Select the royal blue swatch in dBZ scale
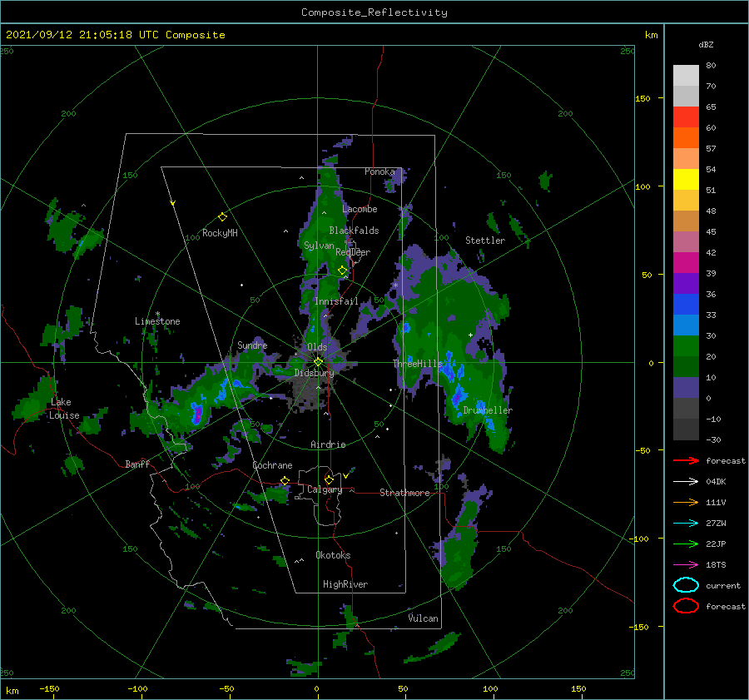 click(686, 304)
